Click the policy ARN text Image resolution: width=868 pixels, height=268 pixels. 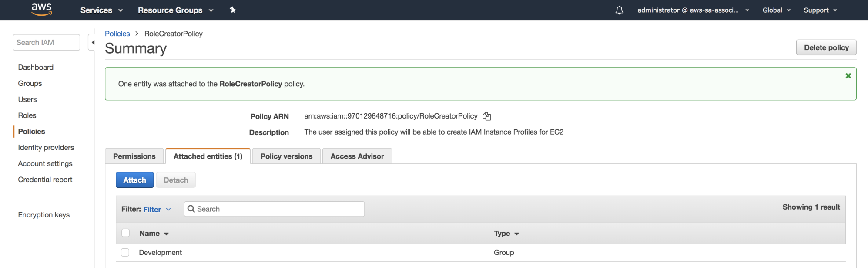[x=391, y=116]
